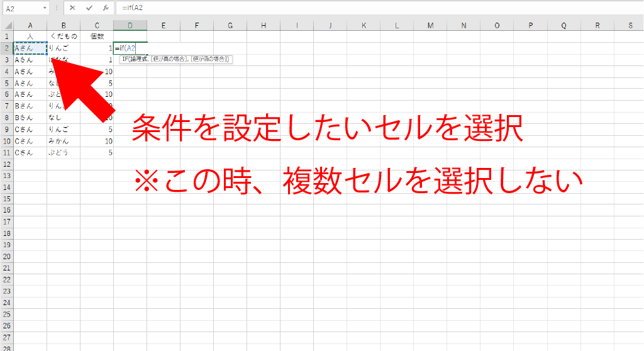644x351 pixels.
Task: Click the Cancel (X) formula button
Action: point(73,8)
